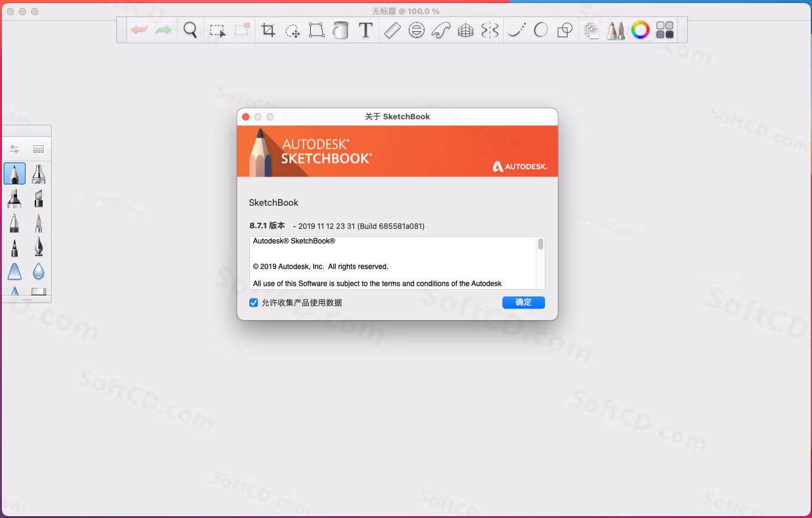Open the Brush Library icon
The height and width of the screenshot is (518, 812).
(38, 149)
